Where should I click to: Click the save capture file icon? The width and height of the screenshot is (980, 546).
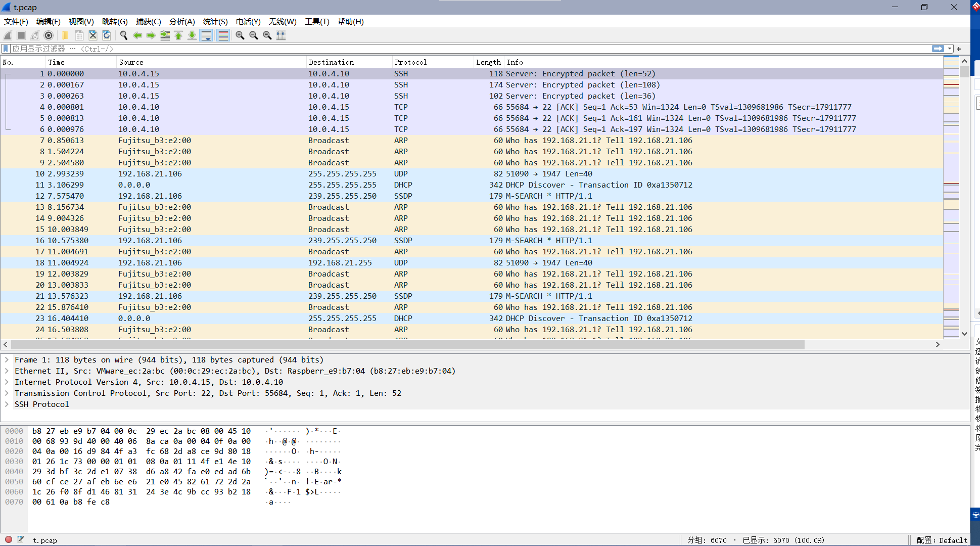79,35
